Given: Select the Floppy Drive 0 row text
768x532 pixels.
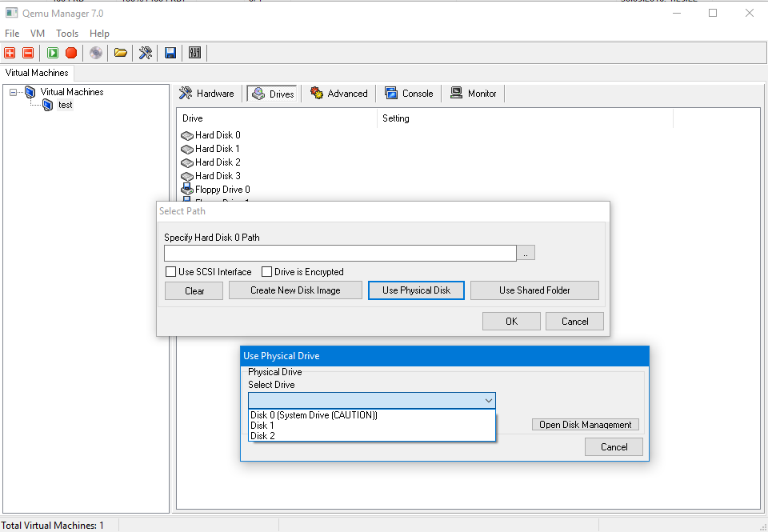Looking at the screenshot, I should coord(222,190).
